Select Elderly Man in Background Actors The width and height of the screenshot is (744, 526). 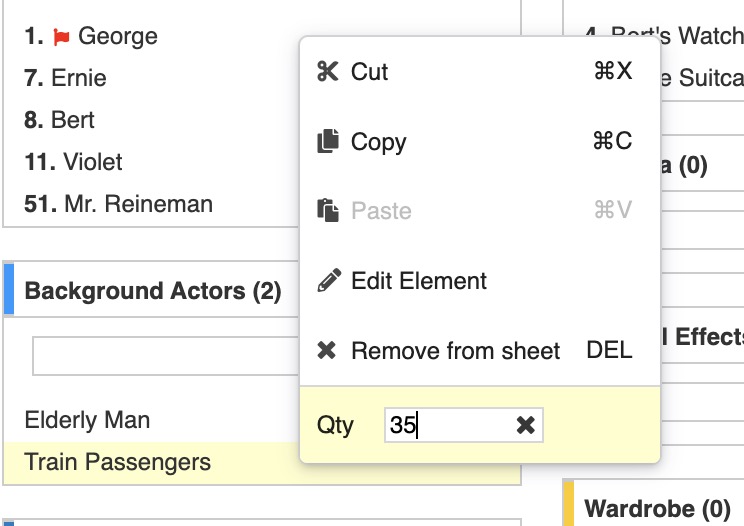(x=87, y=420)
